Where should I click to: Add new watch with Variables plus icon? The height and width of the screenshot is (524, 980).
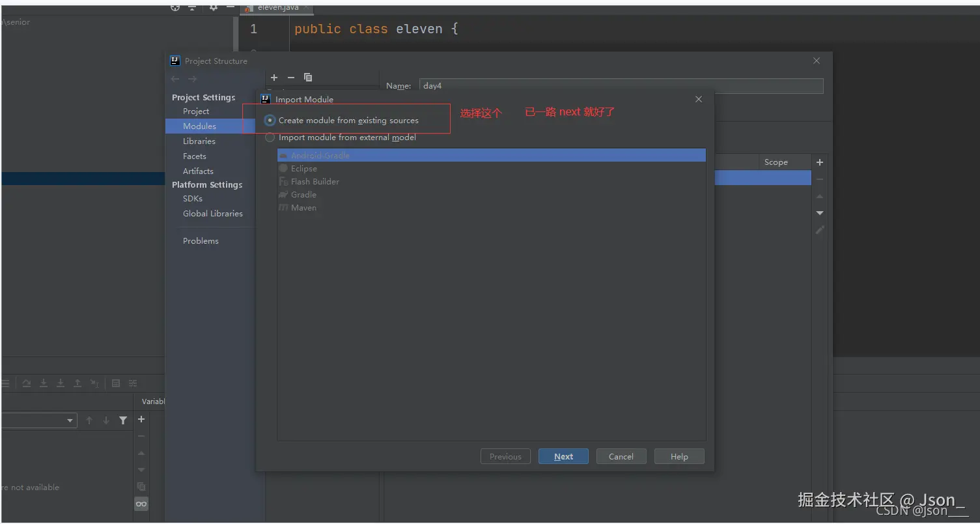pyautogui.click(x=141, y=419)
